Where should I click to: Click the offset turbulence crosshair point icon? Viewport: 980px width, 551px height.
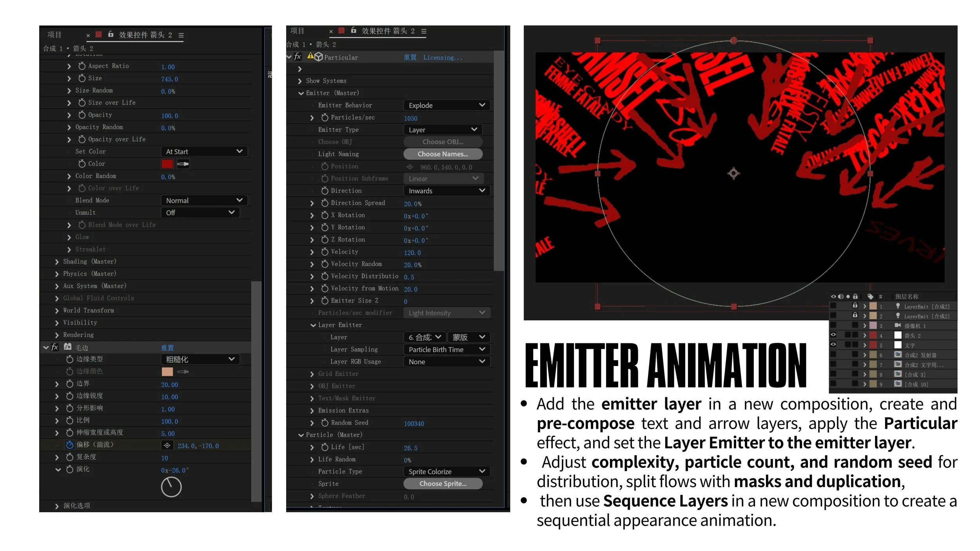[167, 446]
